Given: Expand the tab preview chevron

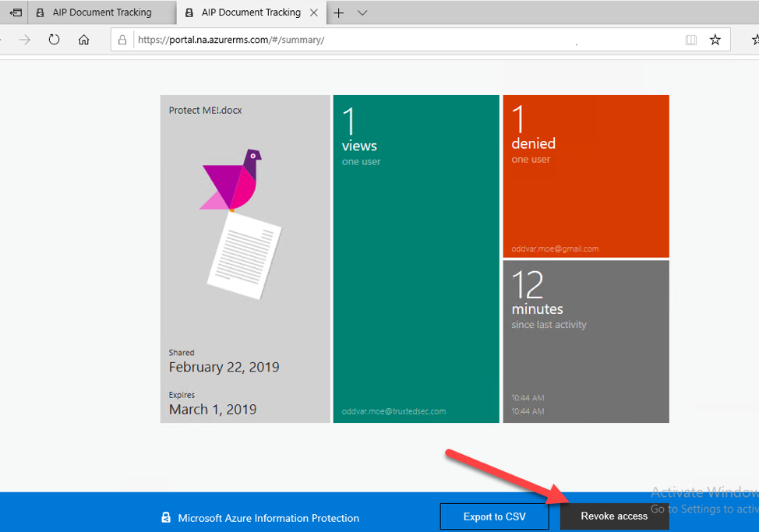Looking at the screenshot, I should pyautogui.click(x=362, y=12).
